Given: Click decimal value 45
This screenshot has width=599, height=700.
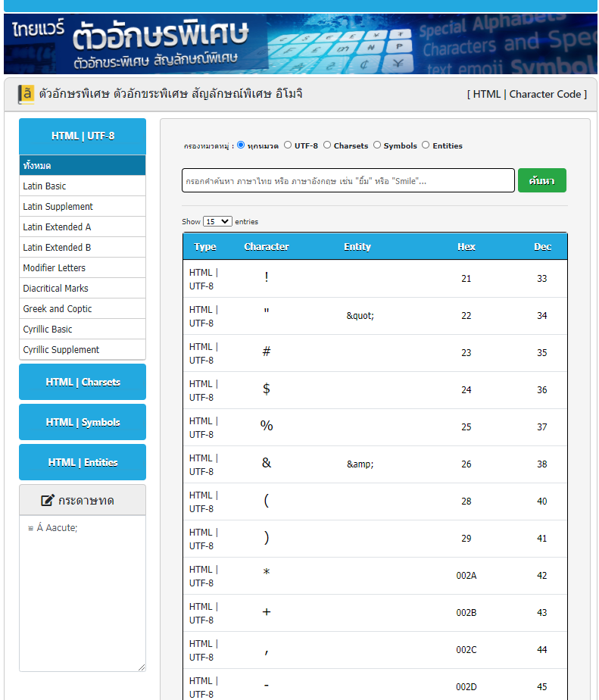Looking at the screenshot, I should click(542, 686).
